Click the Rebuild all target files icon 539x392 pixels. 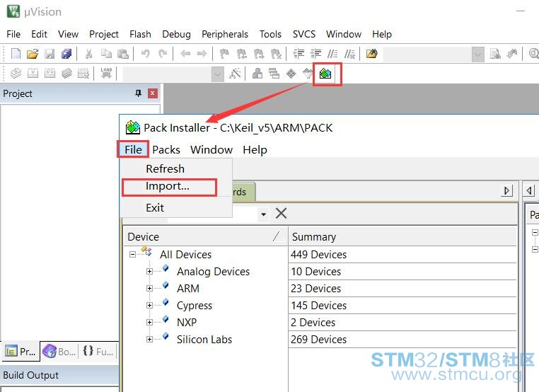50,74
